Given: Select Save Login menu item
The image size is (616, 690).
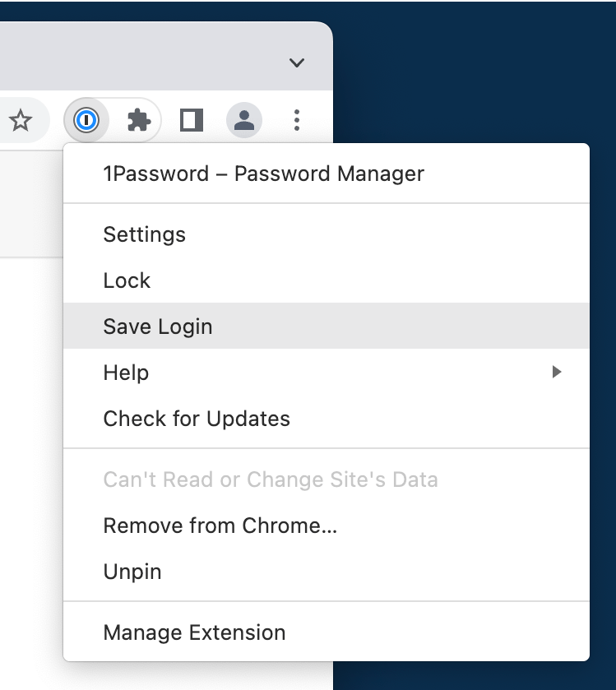Looking at the screenshot, I should (326, 326).
